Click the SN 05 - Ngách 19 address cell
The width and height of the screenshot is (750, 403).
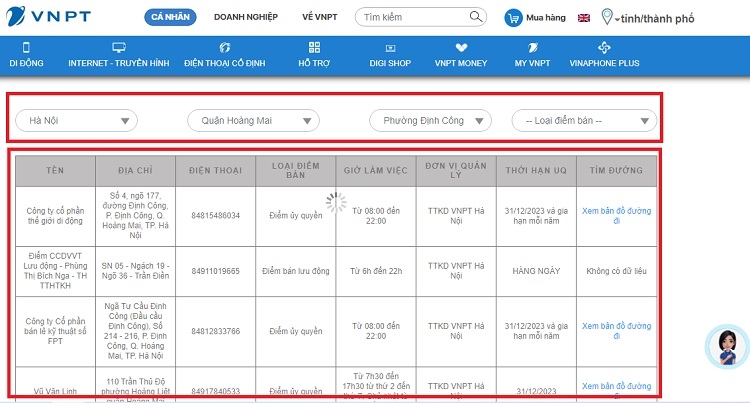click(x=135, y=271)
